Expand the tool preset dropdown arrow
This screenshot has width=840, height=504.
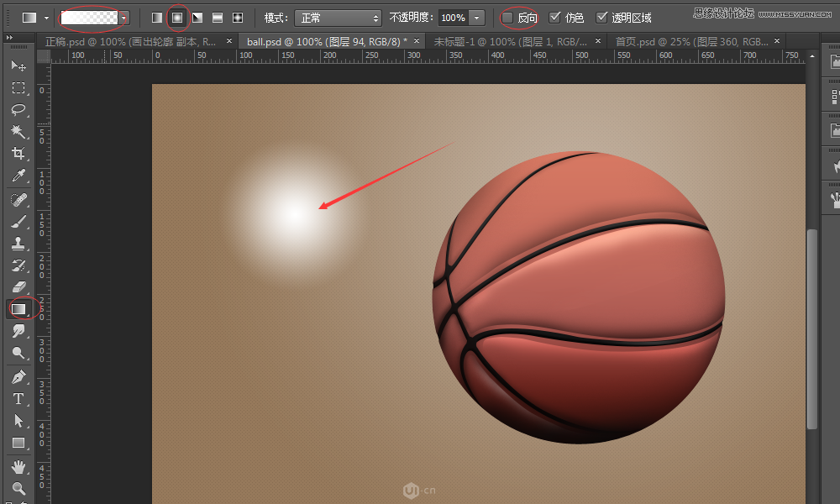click(x=46, y=18)
